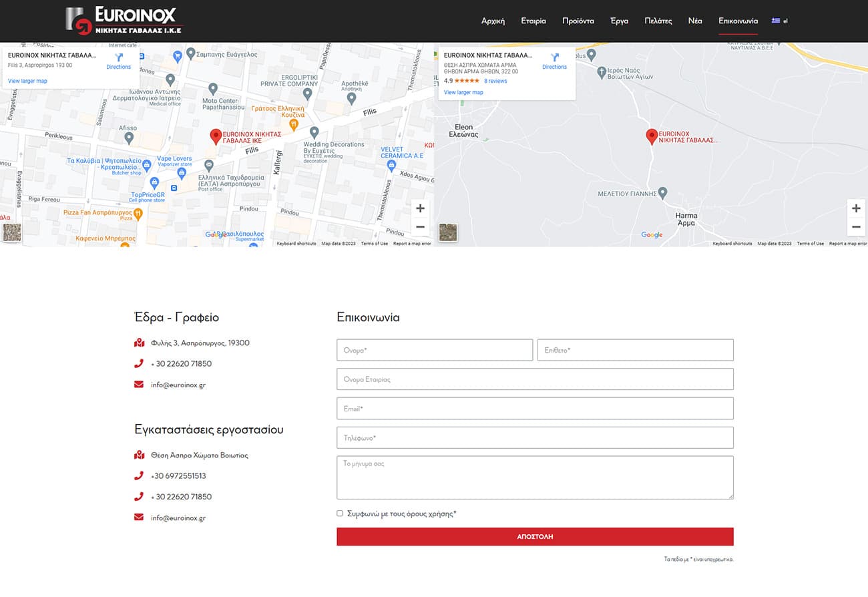
Task: Click the phone icon beside +30 6972551513
Action: coord(139,476)
